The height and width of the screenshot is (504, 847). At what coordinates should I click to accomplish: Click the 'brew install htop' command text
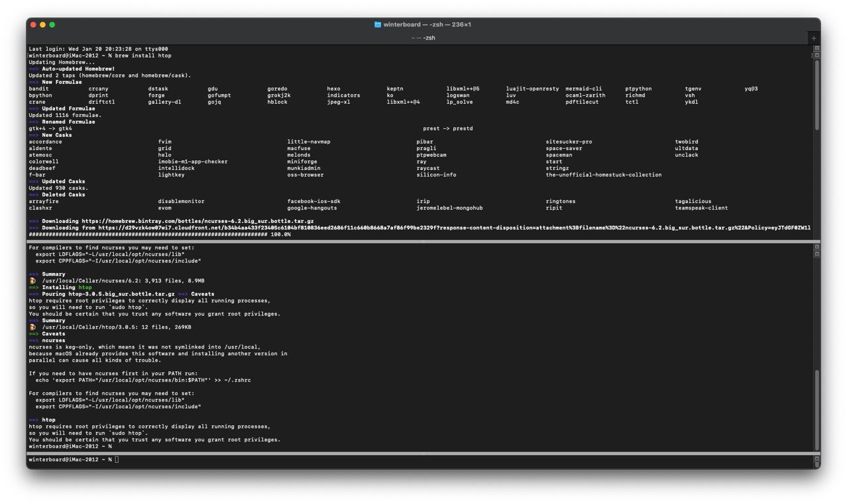143,56
